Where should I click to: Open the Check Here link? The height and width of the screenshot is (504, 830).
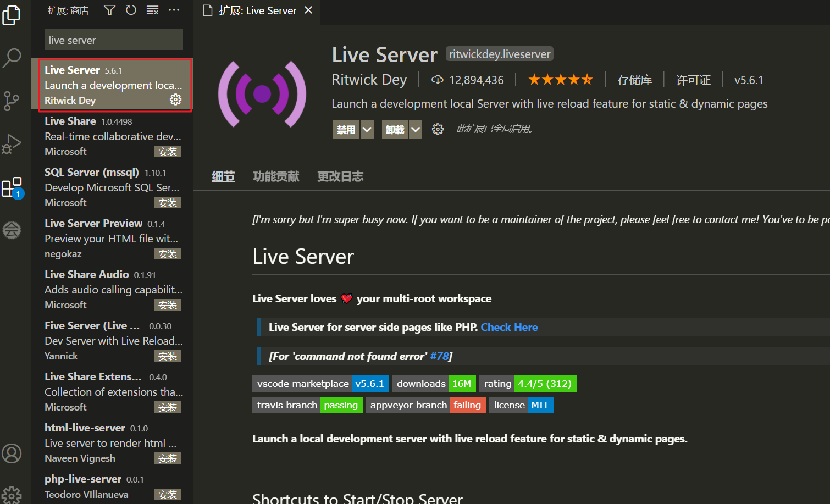pos(509,327)
